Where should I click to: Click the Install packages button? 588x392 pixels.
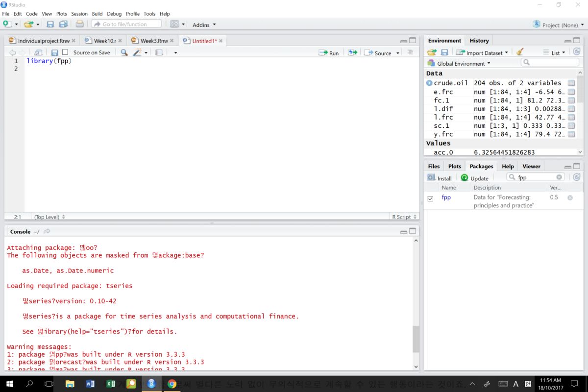coord(440,178)
